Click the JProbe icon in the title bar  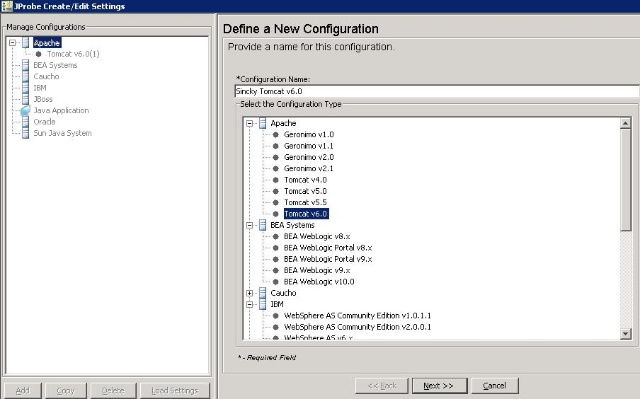pos(7,6)
